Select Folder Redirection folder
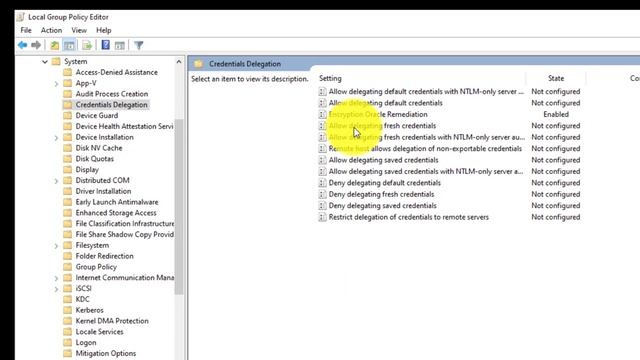This screenshot has height=360, width=640. coord(104,256)
